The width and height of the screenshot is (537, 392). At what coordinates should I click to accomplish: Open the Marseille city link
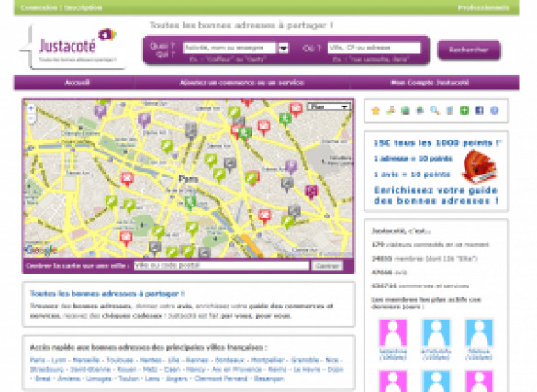tap(86, 360)
